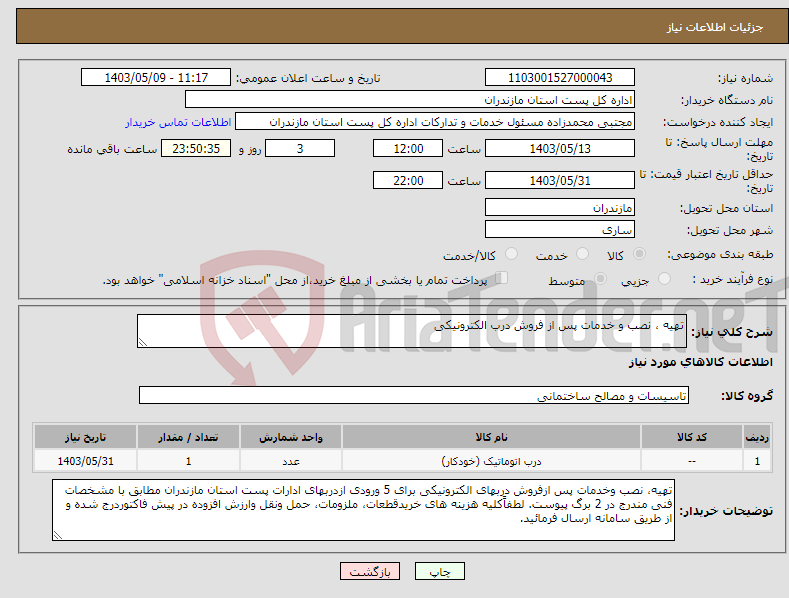Viewport: 789px width, 598px height.
Task: Click the buyer notes textarea
Action: point(363,510)
